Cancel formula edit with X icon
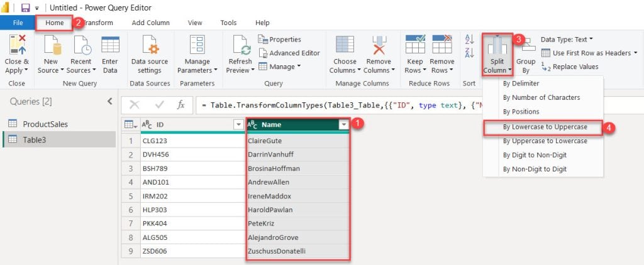Image resolution: width=644 pixels, height=265 pixels. [135, 105]
